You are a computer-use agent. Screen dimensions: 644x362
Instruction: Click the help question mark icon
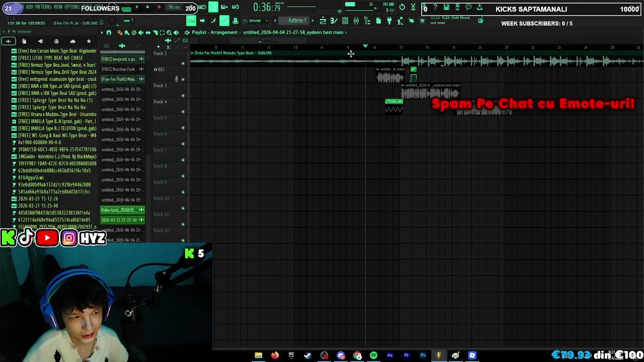click(435, 7)
